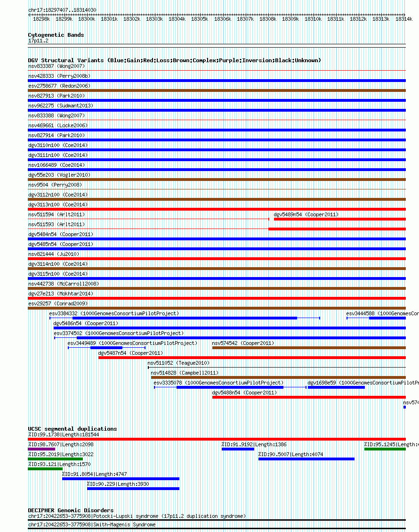Open variant nsv442738 (McCarroll2008)
This screenshot has width=419, height=532.
64,284
